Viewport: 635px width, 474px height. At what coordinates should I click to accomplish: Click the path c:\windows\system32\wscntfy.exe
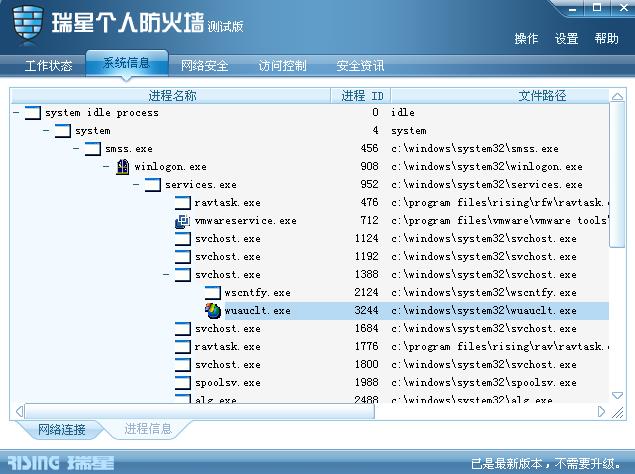484,293
